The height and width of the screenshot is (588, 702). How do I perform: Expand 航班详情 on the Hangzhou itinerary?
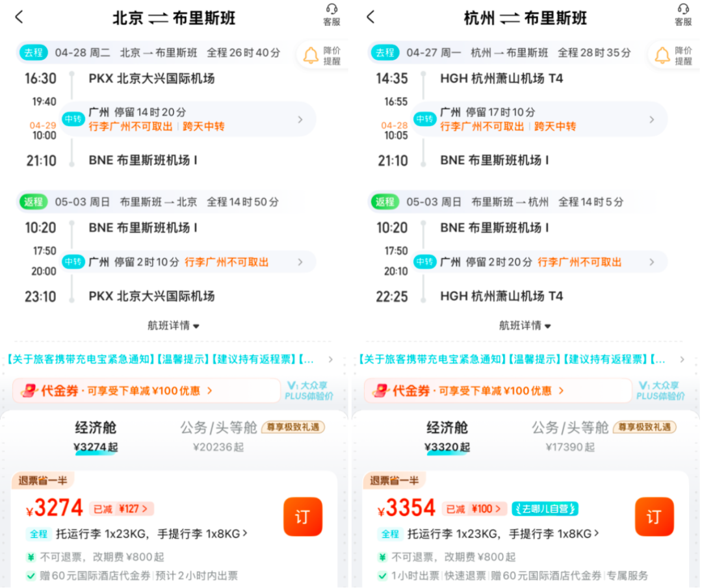pos(525,326)
